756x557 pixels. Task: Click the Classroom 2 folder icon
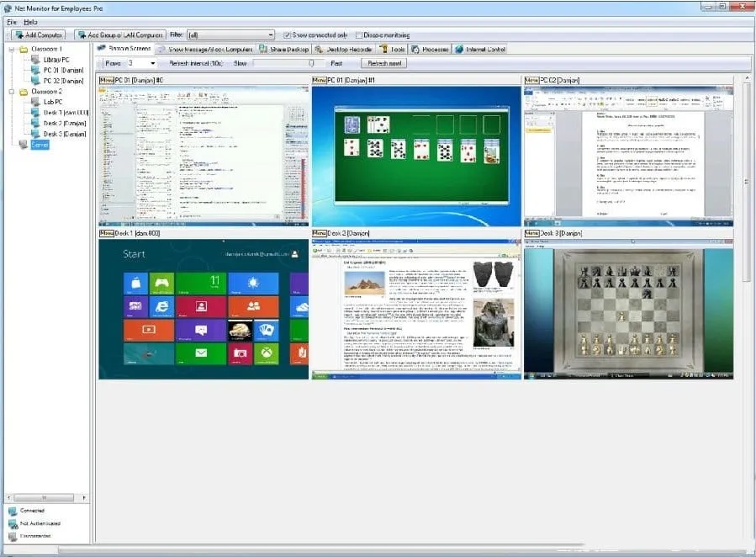pyautogui.click(x=23, y=92)
